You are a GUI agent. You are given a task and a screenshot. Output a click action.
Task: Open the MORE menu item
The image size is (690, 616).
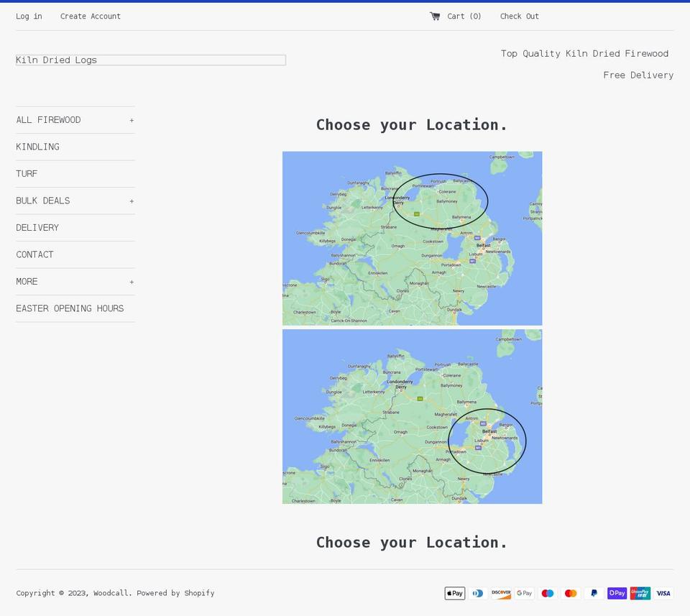click(x=27, y=282)
